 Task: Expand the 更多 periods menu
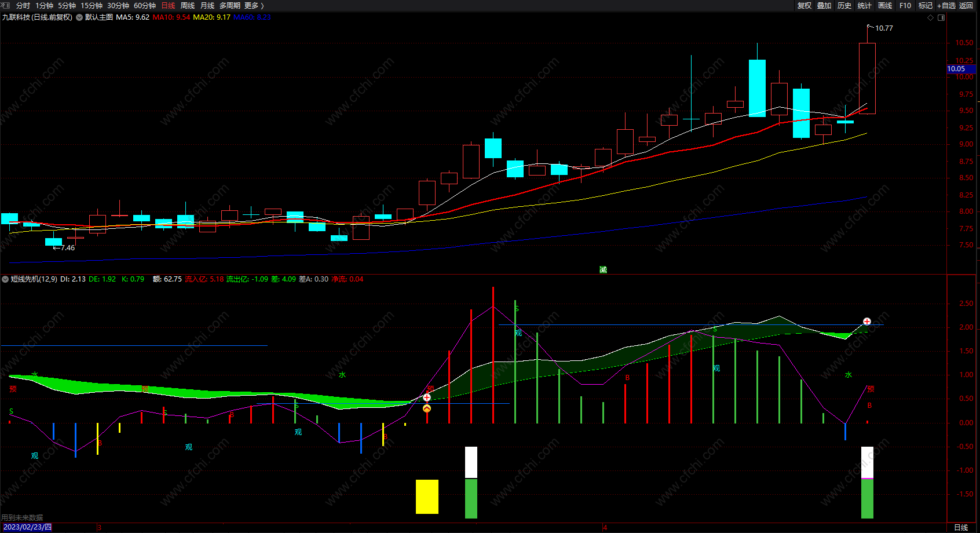pyautogui.click(x=254, y=5)
